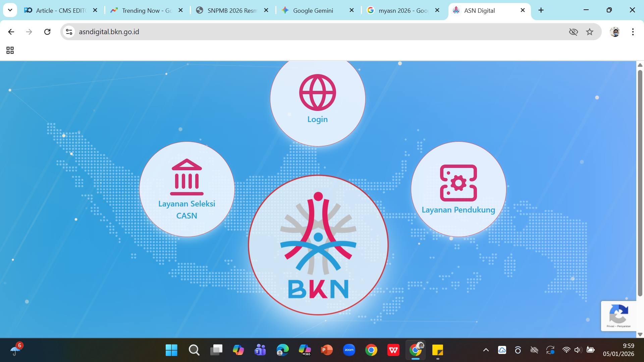Open the apps grid icon below the tabs

click(x=10, y=50)
